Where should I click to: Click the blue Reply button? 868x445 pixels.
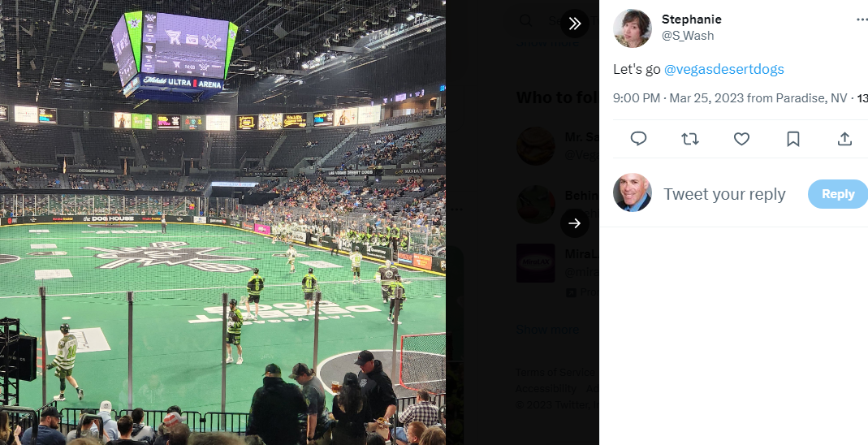838,194
